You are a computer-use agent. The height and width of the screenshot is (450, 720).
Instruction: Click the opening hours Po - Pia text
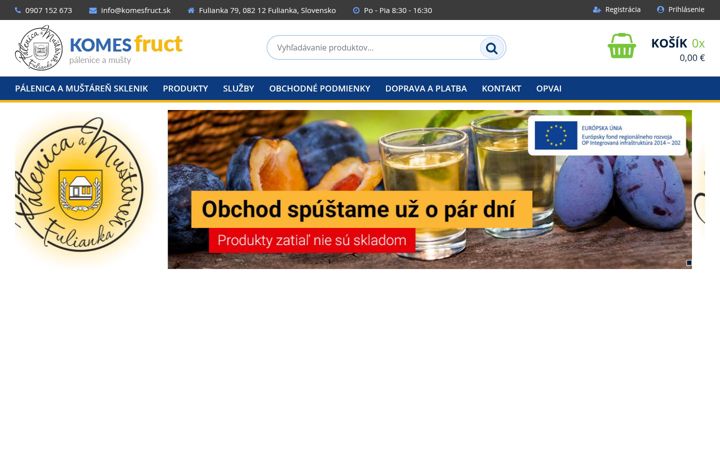(x=398, y=10)
